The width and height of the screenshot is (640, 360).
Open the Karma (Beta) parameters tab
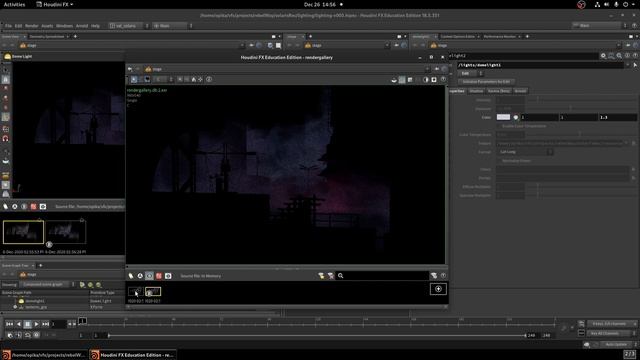tap(498, 91)
